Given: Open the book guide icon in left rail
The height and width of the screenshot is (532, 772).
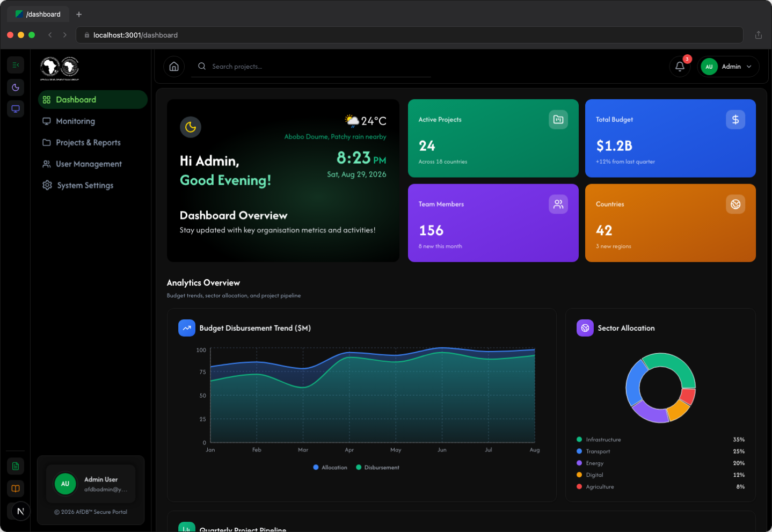Looking at the screenshot, I should click(x=16, y=489).
